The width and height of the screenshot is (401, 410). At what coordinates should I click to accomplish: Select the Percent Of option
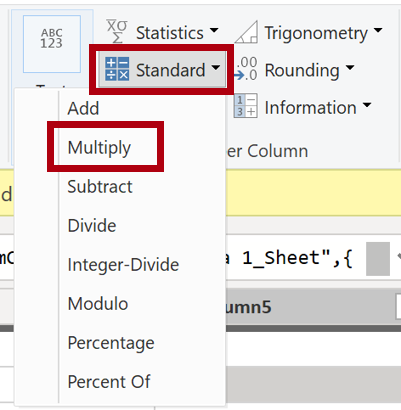coord(109,382)
